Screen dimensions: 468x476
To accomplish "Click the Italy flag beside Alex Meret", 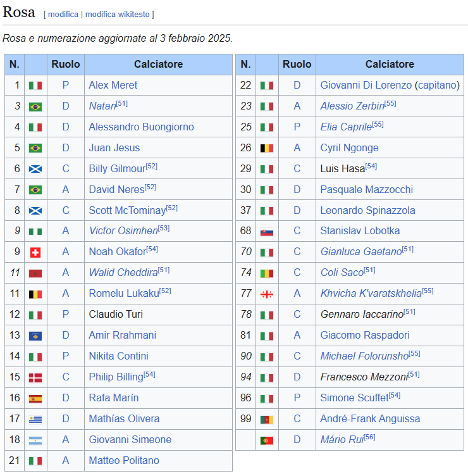I will (35, 86).
